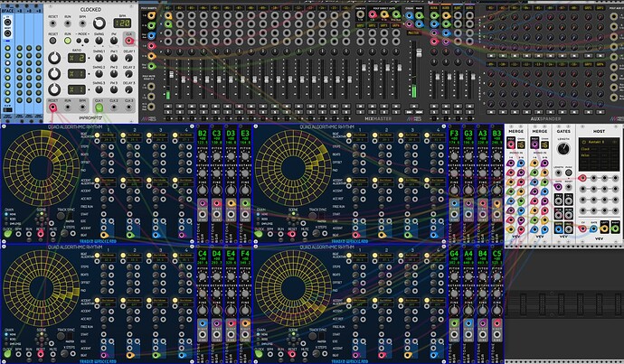The height and width of the screenshot is (364, 624).
Task: Toggle TRACK SYNC on Quad Rhythm beside B2
Action: [x=61, y=216]
